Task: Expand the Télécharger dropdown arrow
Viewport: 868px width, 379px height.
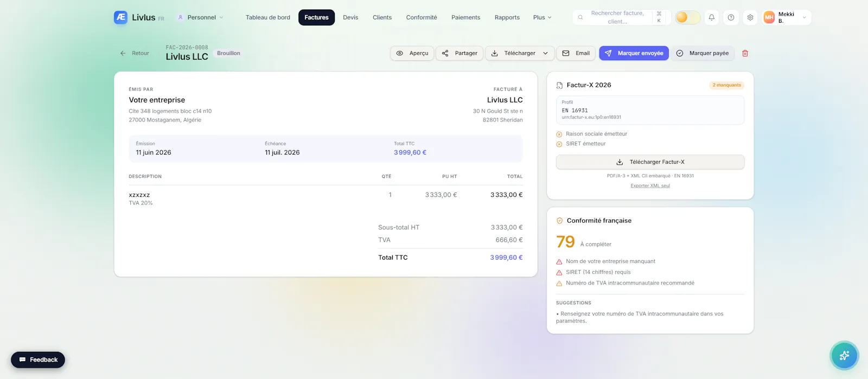Action: click(545, 53)
